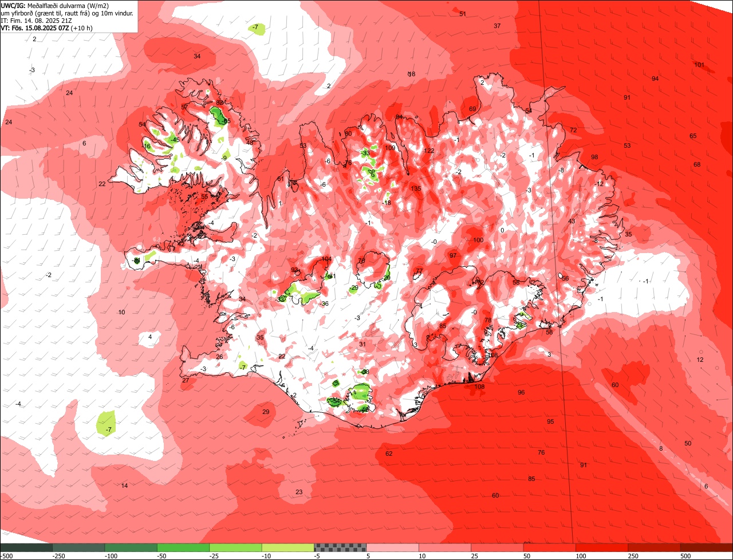Select the map value 61

click(280, 179)
